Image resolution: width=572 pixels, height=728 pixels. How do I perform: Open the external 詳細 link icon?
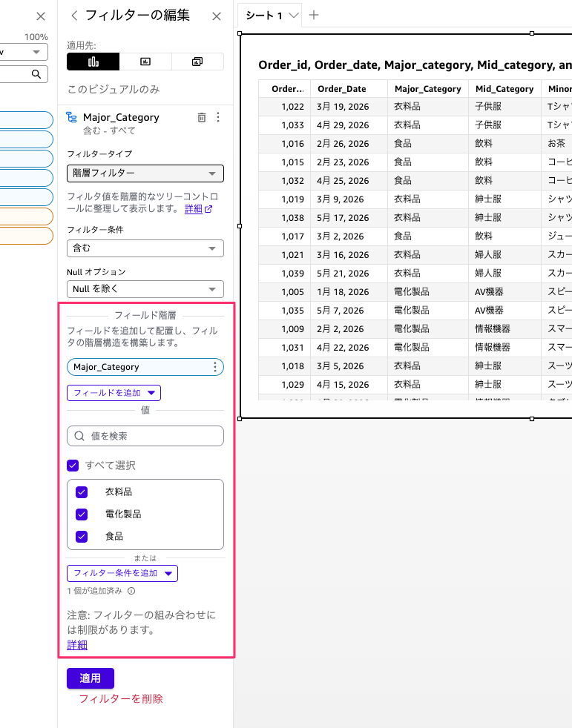coord(208,209)
